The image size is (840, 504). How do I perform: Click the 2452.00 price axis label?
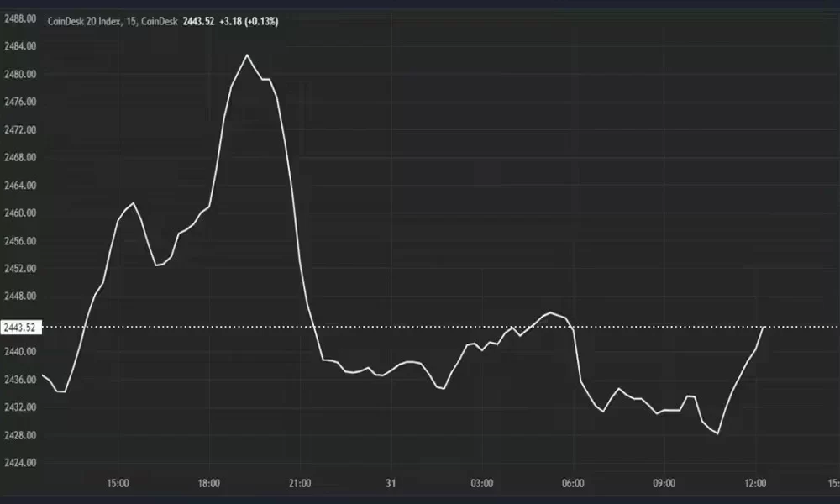[x=20, y=268]
